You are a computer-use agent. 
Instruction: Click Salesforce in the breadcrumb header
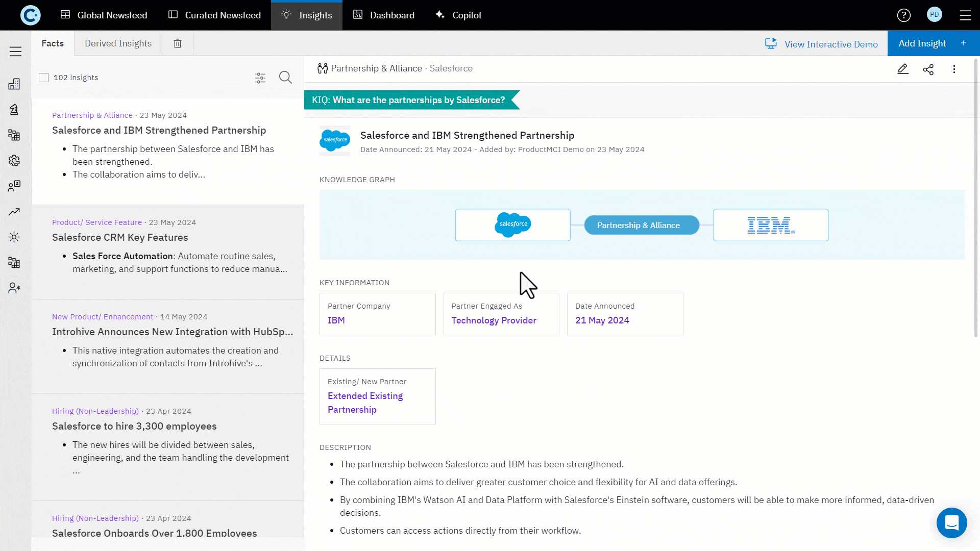[x=451, y=68]
